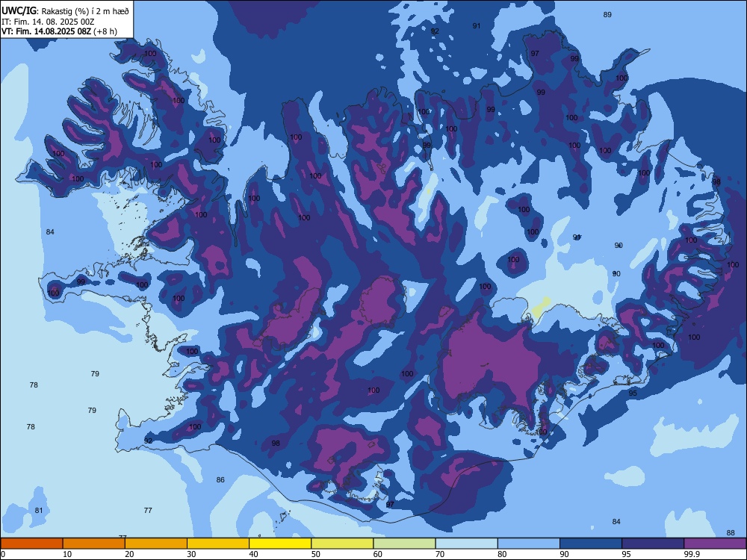
Task: Click the map humidity value '95'
Action: (x=633, y=393)
